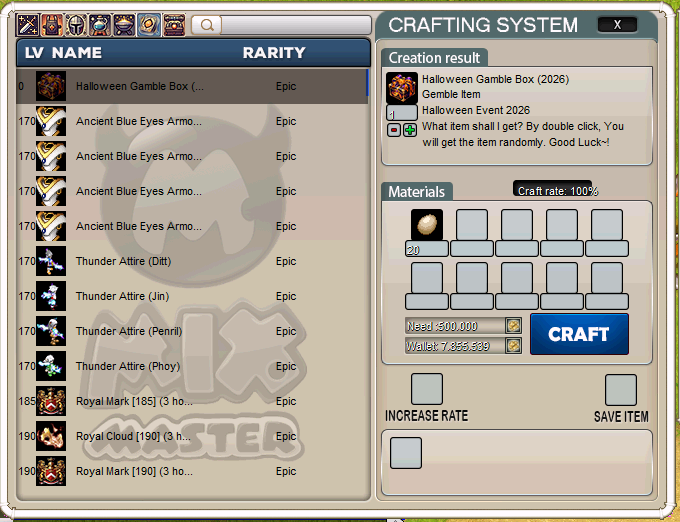Click the Increase Rate item slot

(x=427, y=389)
